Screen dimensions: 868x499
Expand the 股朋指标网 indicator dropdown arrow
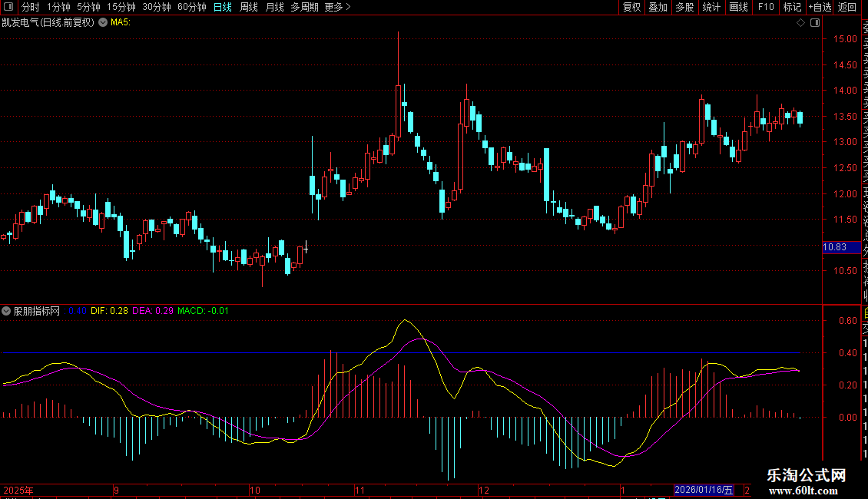7,312
